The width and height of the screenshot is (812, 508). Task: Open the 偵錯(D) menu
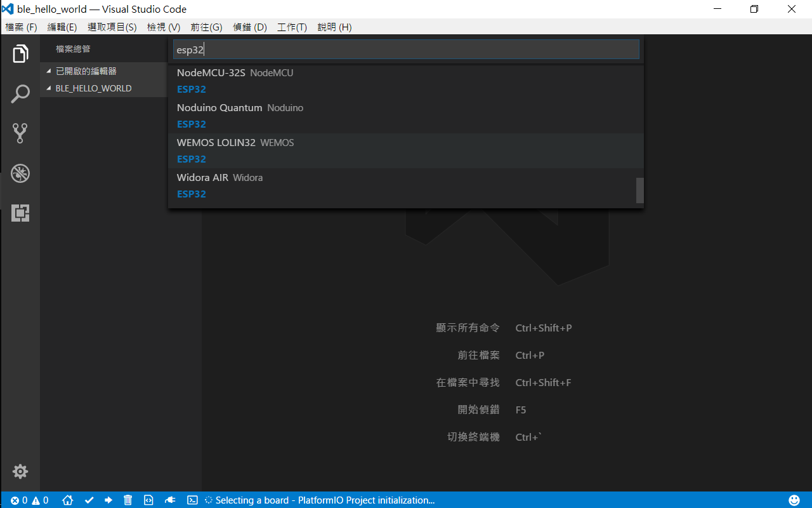click(249, 27)
